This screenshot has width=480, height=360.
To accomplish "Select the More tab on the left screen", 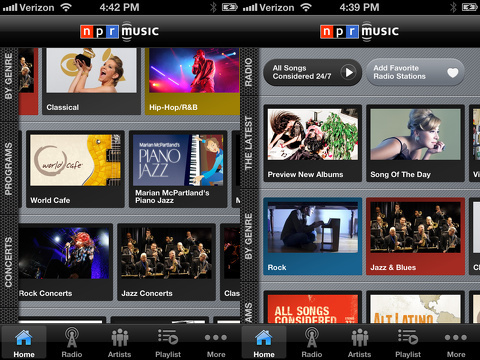I will point(216,342).
